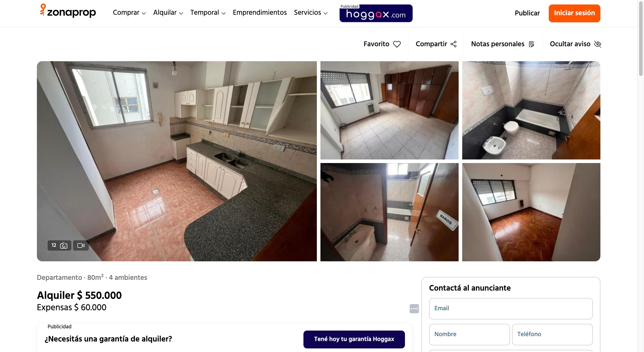Click the Compartir share icon
The width and height of the screenshot is (644, 352).
coord(453,44)
